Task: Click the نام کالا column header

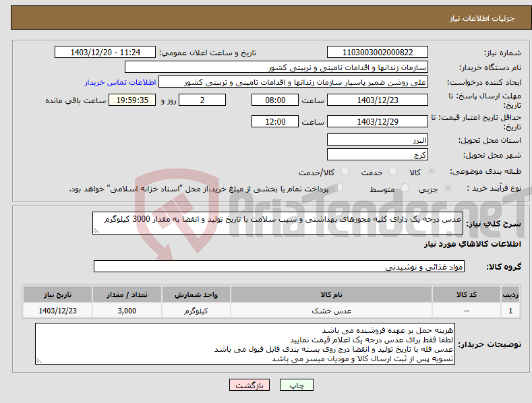Action: click(332, 294)
